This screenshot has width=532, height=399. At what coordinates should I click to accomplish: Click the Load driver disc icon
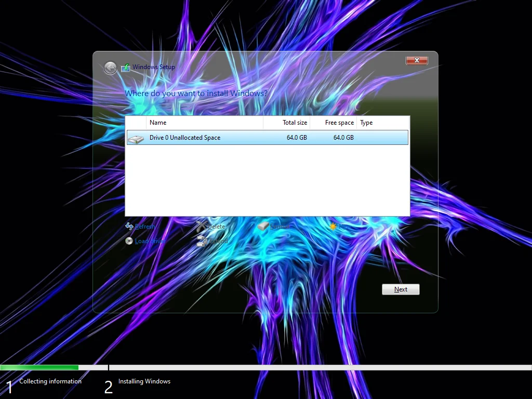(x=129, y=241)
